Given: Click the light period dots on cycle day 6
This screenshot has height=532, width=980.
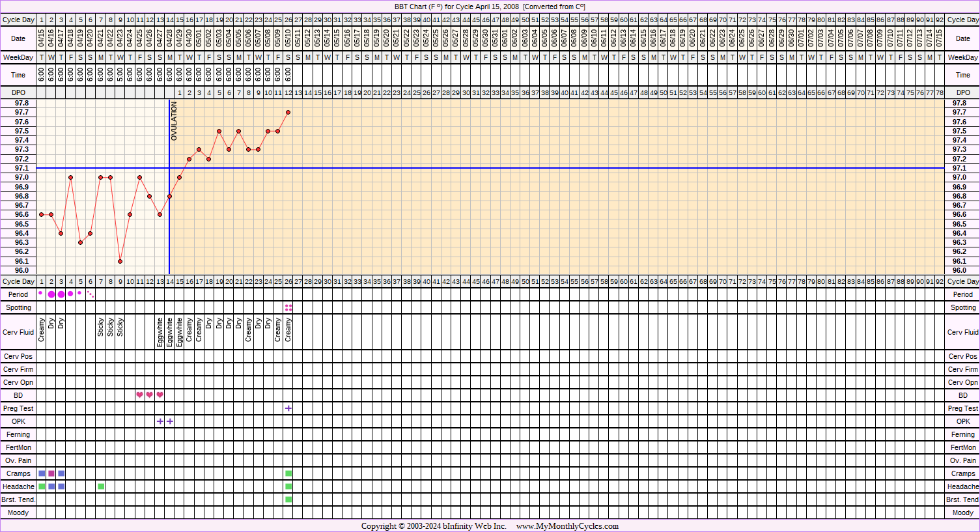Looking at the screenshot, I should [91, 295].
